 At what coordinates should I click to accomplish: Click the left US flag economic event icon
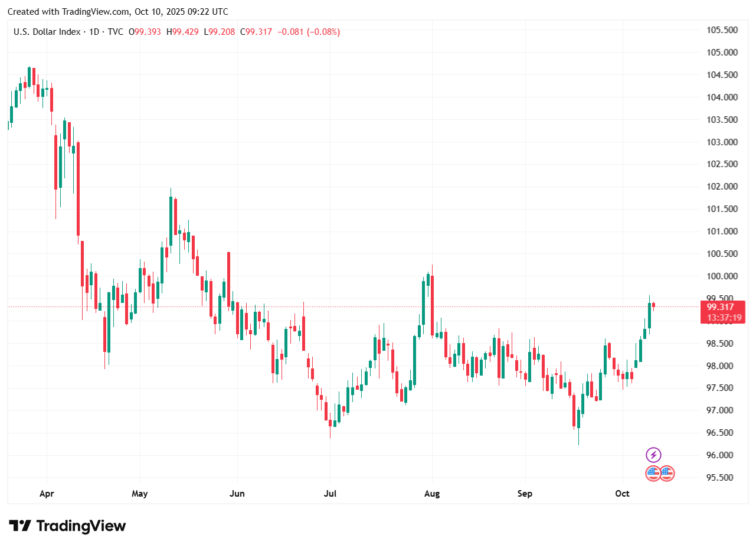click(x=653, y=473)
